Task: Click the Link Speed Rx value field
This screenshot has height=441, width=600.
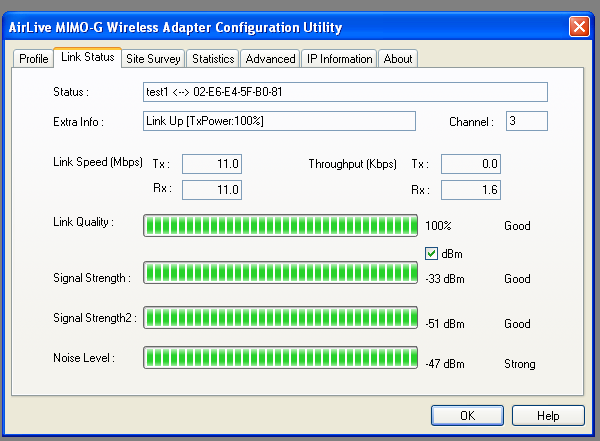Action: tap(212, 190)
